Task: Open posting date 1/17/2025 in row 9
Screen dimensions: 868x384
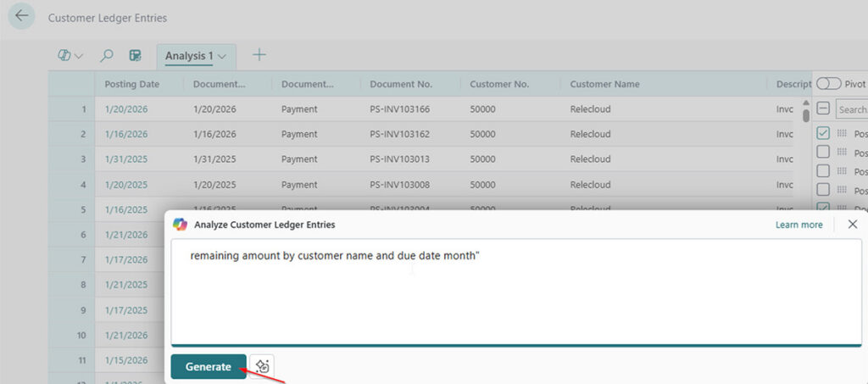Action: pos(126,310)
